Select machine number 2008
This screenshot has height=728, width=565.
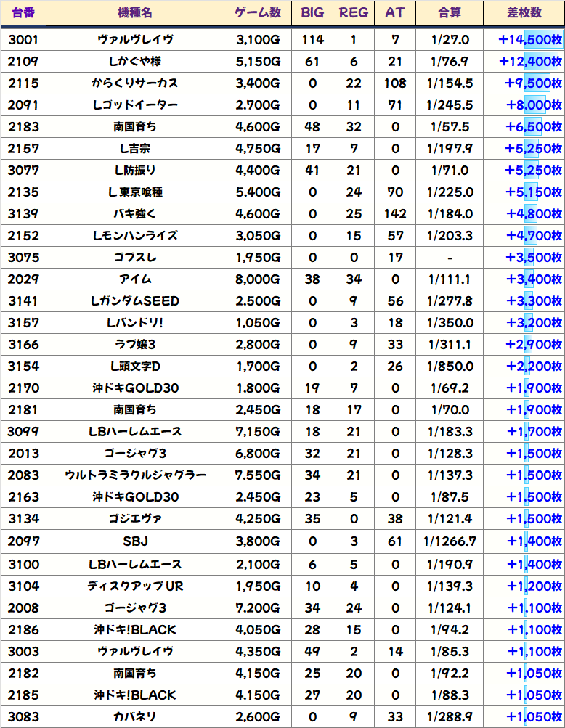(x=23, y=609)
